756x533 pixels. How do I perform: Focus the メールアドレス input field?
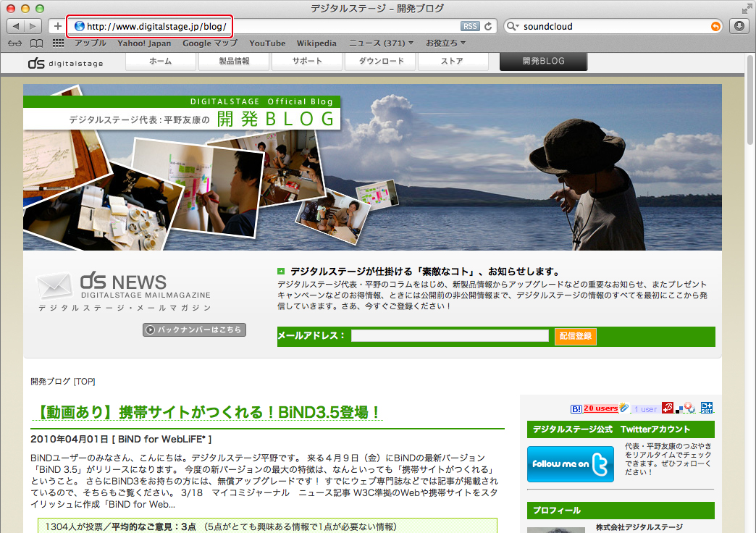[450, 336]
